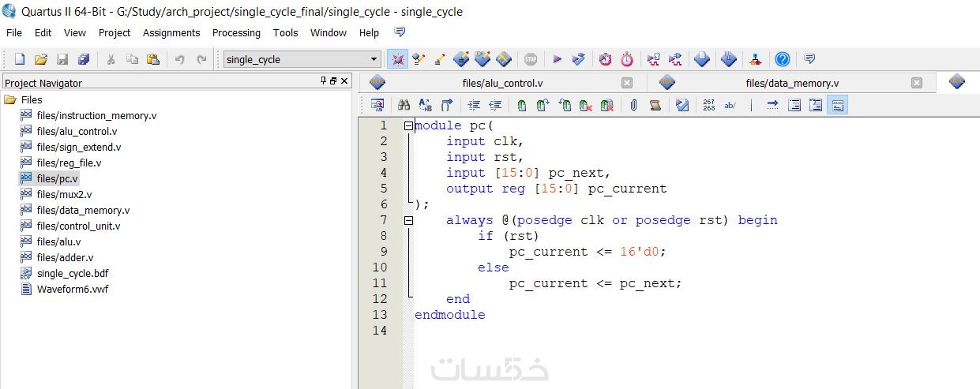The width and height of the screenshot is (980, 389).
Task: Toggle the highlighted Settings icon beside the project combo box
Action: point(398,59)
